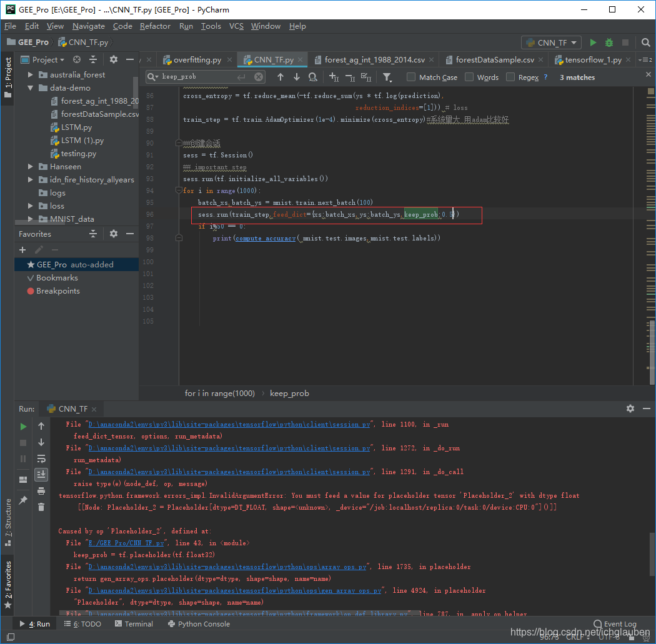Show hidden editor tabs dropdown
The height and width of the screenshot is (644, 656).
tap(645, 60)
